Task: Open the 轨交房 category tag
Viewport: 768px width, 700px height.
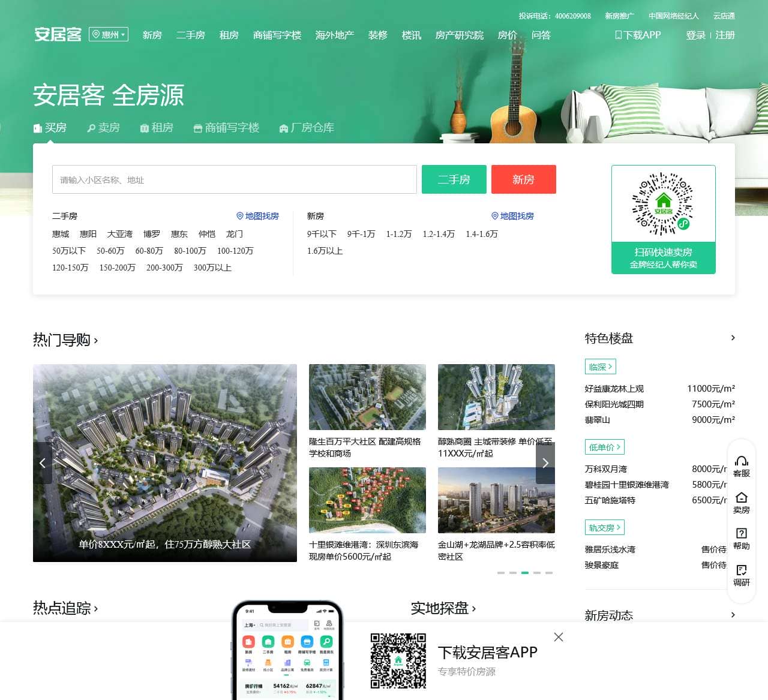Action: click(x=605, y=527)
